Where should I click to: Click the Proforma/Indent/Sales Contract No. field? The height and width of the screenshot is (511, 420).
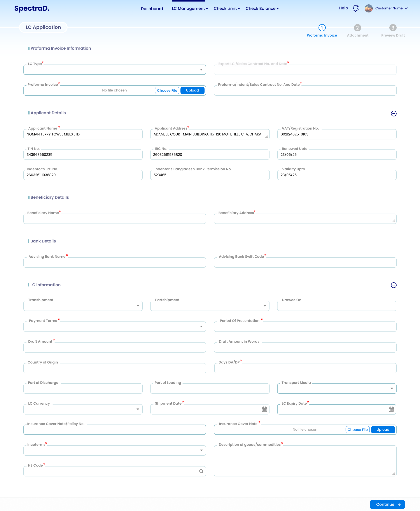(x=305, y=91)
